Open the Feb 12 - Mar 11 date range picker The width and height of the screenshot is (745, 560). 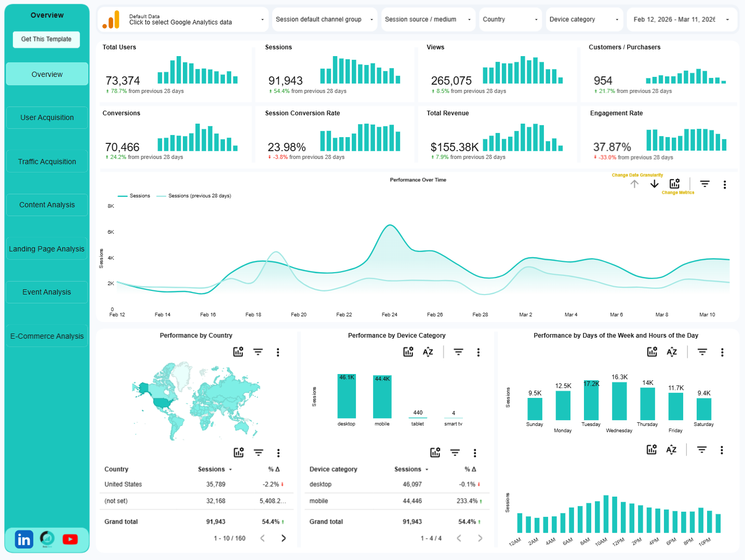682,19
